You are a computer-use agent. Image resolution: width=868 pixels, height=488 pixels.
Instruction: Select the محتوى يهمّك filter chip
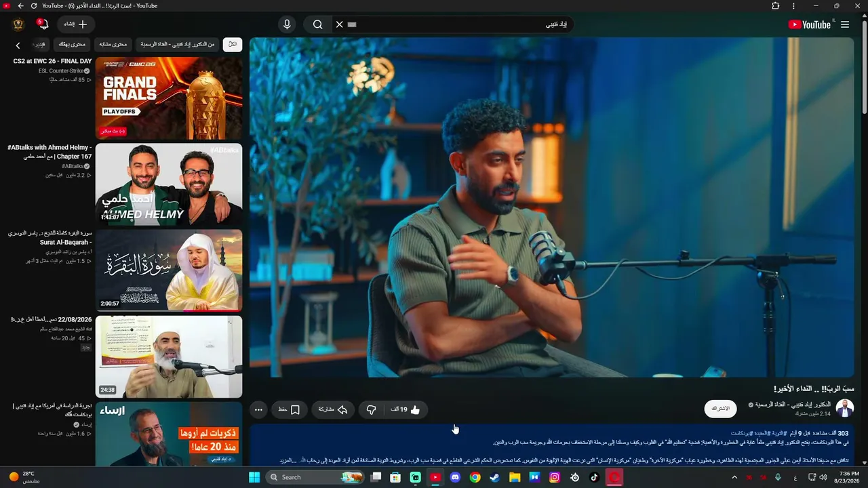72,44
